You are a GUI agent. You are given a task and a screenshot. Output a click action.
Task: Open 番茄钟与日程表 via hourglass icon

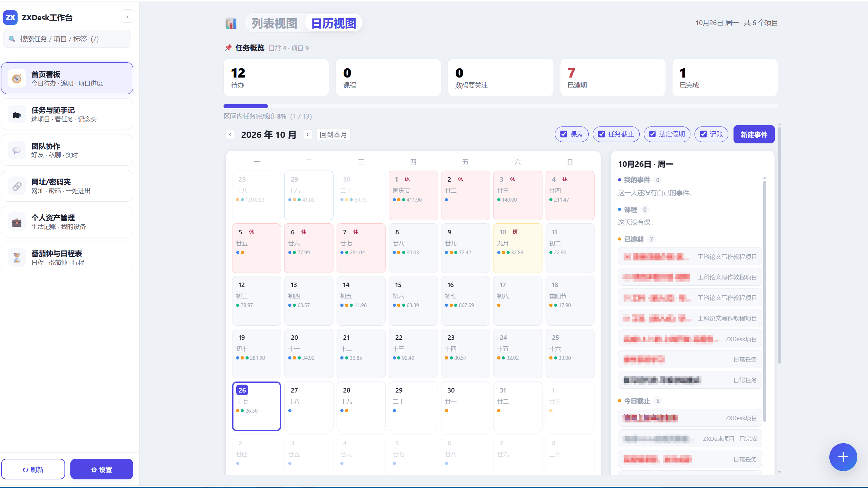17,258
